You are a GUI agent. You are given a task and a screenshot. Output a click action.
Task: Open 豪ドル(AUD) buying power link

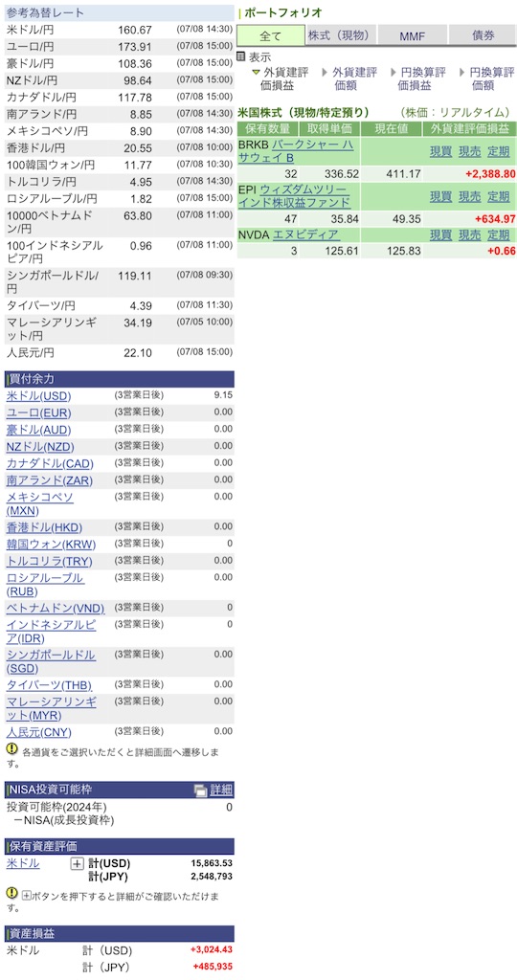[x=38, y=430]
